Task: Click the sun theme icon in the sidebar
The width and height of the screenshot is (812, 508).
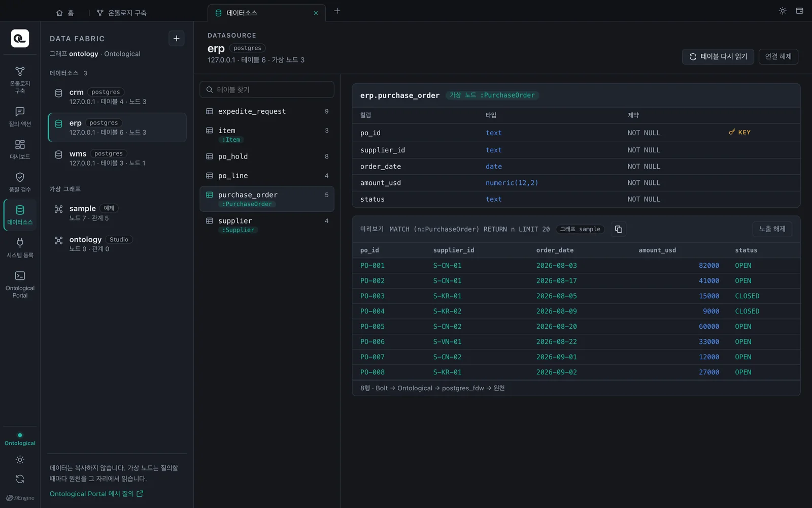Action: pos(20,460)
